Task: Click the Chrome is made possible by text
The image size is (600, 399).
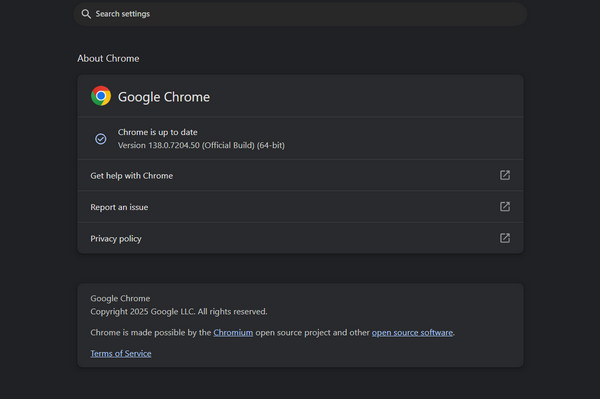Action: point(151,332)
